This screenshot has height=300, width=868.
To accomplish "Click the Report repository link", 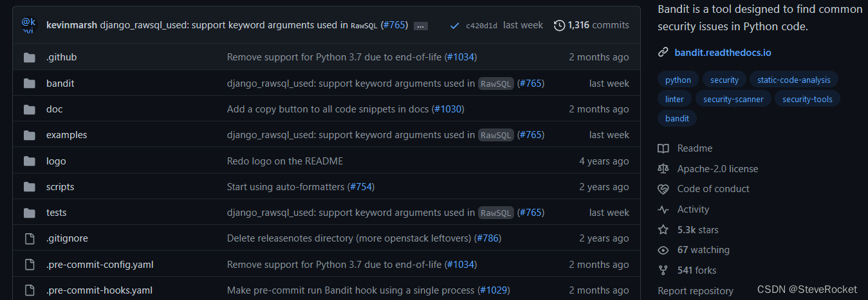I will [x=696, y=291].
